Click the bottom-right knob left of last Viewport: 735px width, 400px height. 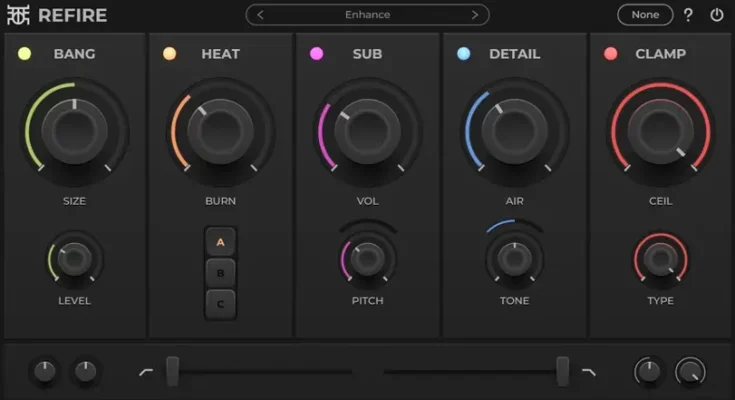coord(649,372)
